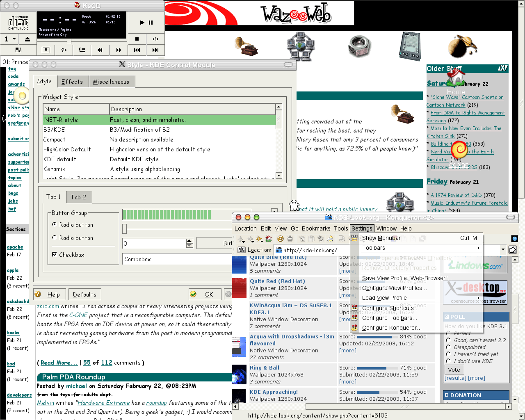This screenshot has width=525, height=420.
Task: Toggle loop mode in KsCD
Action: click(x=155, y=39)
